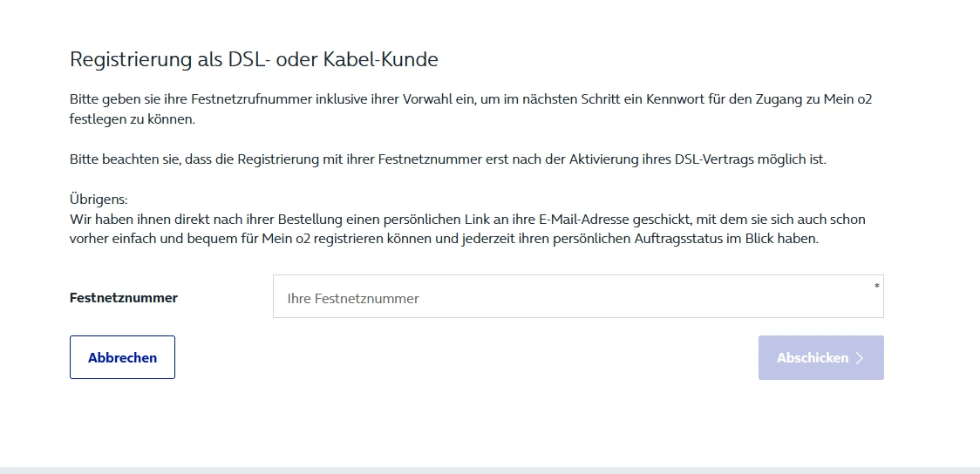Click the gray footer bar at the bottom
This screenshot has width=980, height=474.
point(490,470)
